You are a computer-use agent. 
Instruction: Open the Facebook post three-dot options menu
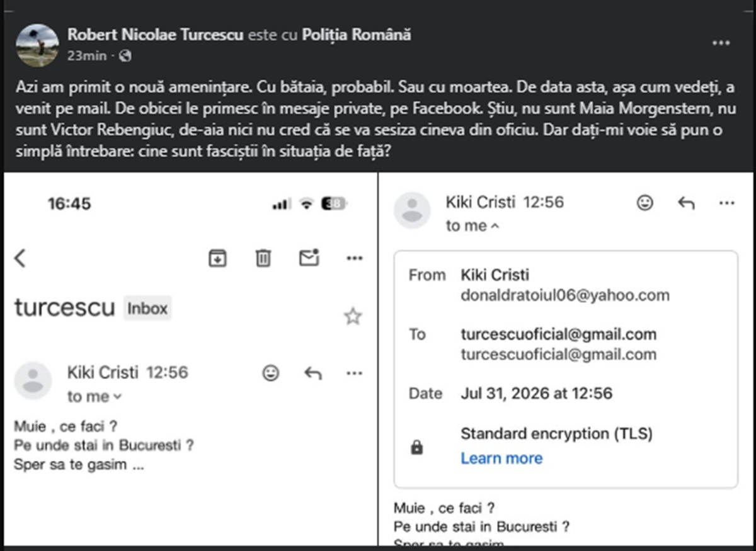coord(721,43)
